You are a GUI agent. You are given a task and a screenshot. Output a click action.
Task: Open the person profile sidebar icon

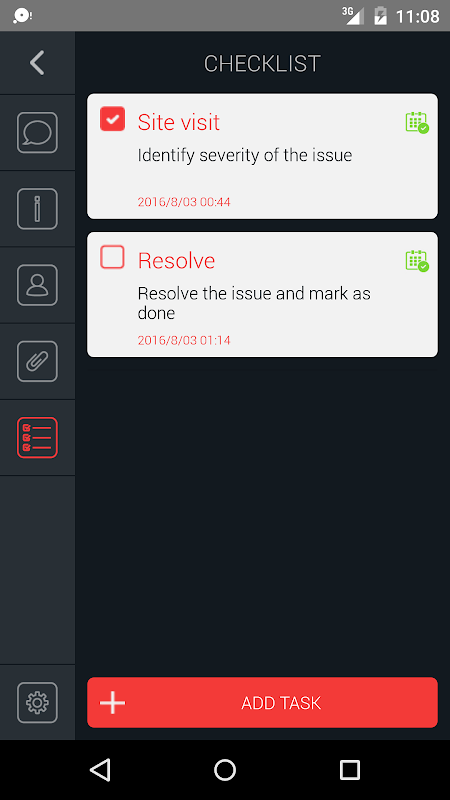tap(37, 285)
